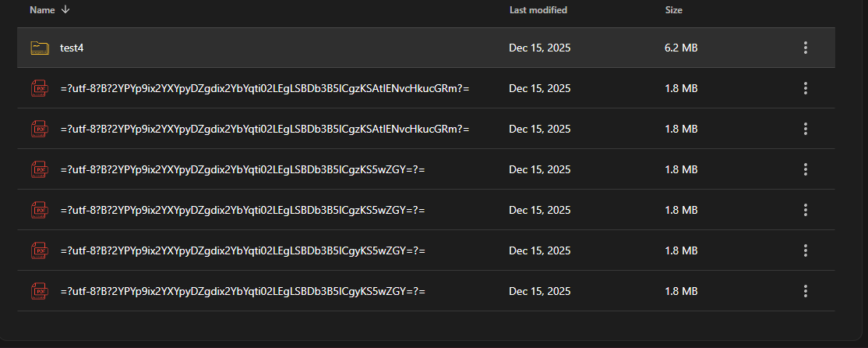The image size is (868, 348).
Task: Click PDF icon of first CgzKS5wZGY file
Action: coord(39,169)
